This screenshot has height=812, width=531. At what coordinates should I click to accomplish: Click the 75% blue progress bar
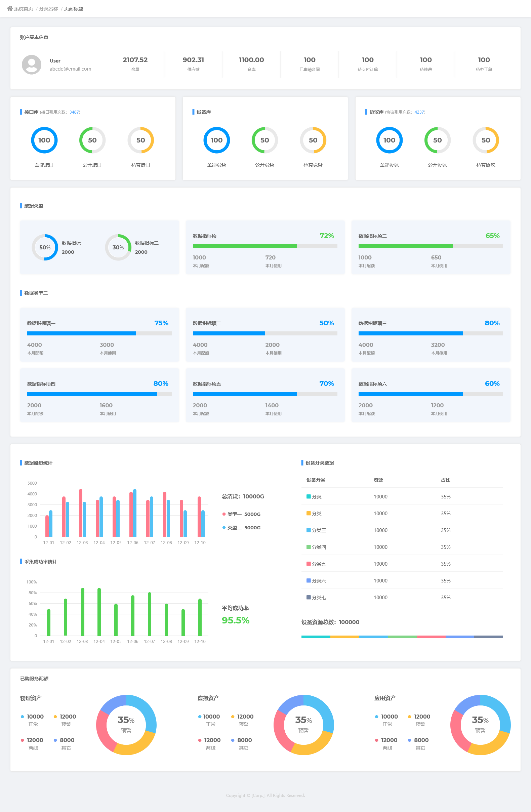99,333
